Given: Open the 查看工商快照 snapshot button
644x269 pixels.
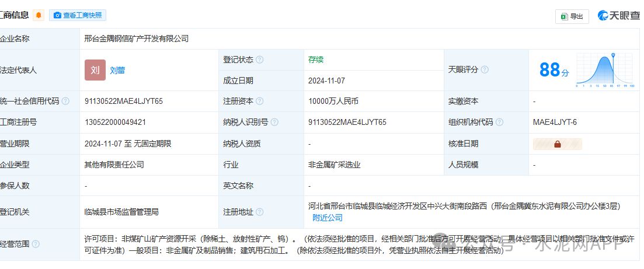Looking at the screenshot, I should [x=78, y=15].
